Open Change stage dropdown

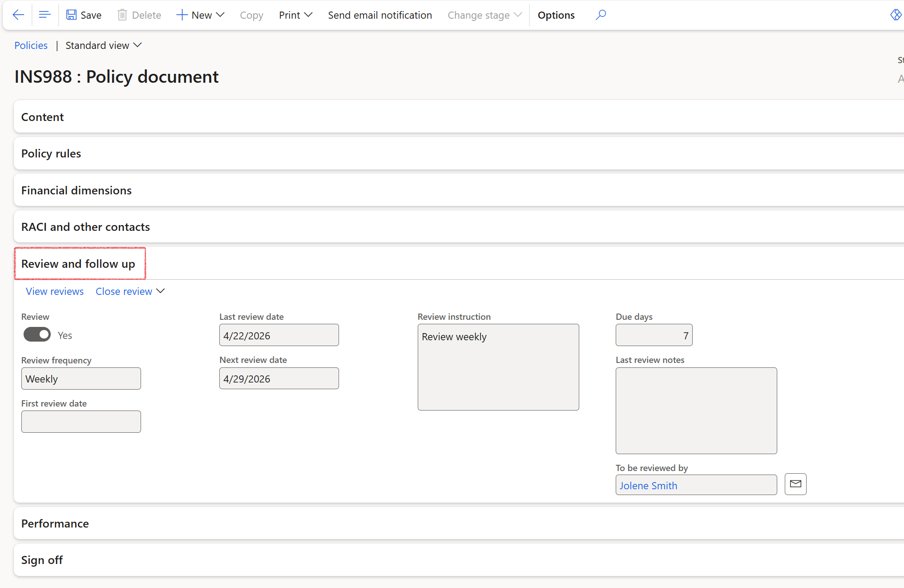(484, 15)
